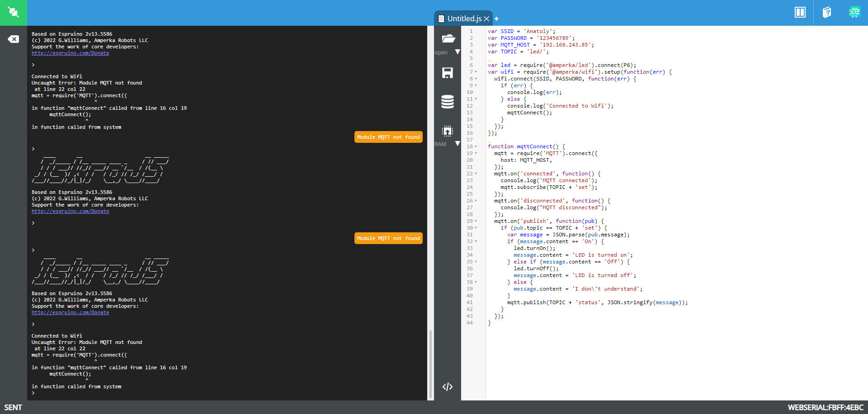Collapse the code fold at line 7
Viewport: 868px width, 414px height.
pyautogui.click(x=476, y=72)
